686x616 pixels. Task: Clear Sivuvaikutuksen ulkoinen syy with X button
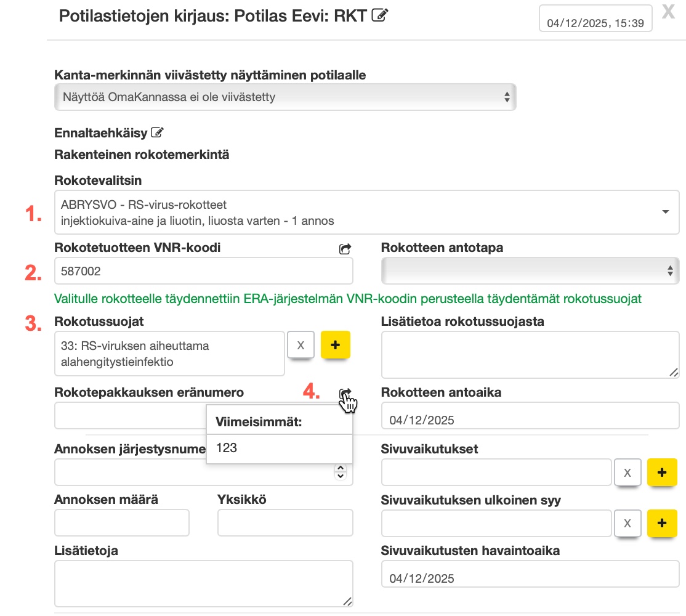[627, 523]
